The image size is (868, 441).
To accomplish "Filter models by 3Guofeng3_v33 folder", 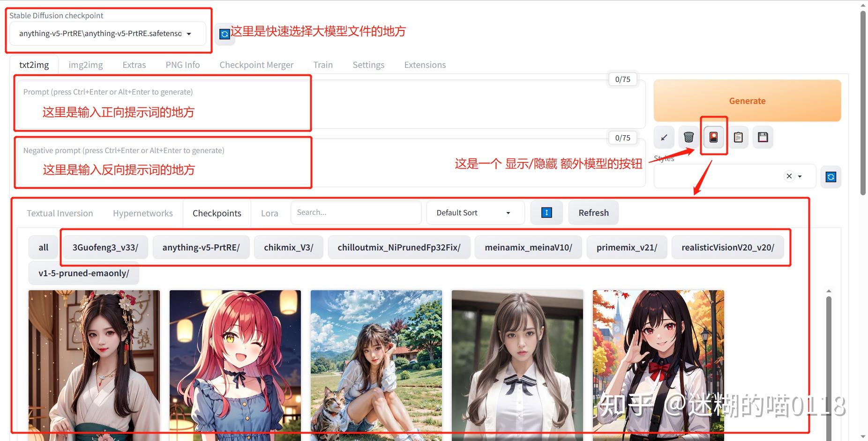I will (105, 247).
